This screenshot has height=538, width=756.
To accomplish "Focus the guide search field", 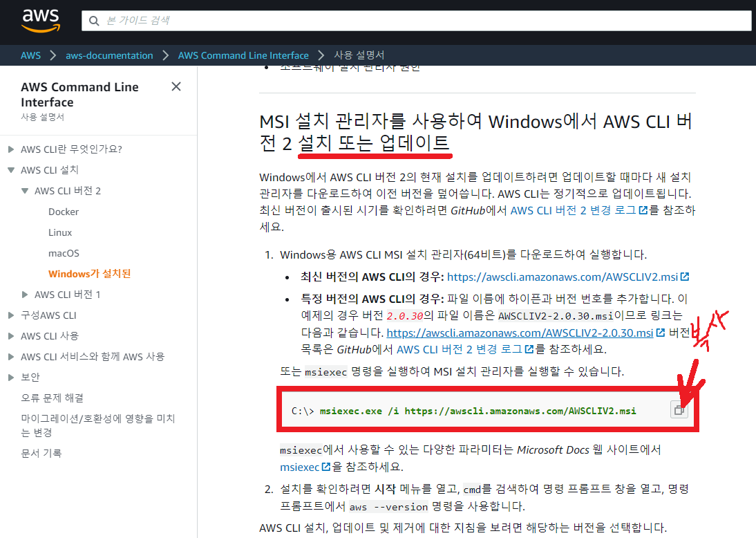I will point(417,21).
